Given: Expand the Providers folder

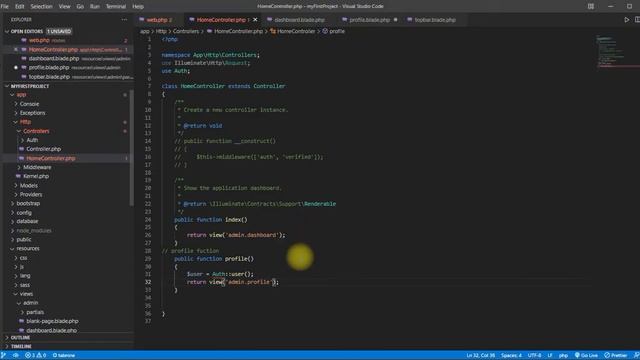Looking at the screenshot, I should [x=16, y=194].
